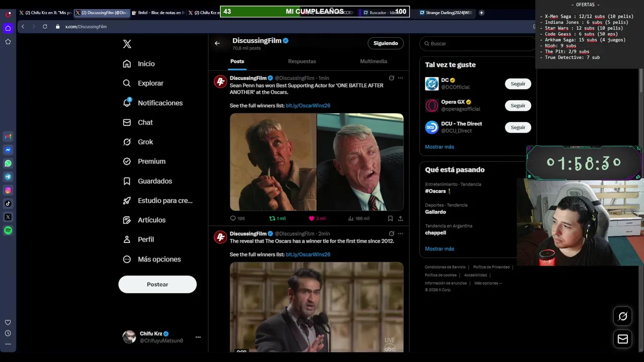Viewport: 644px width, 362px height.
Task: Open Grok assistant page
Action: [x=138, y=142]
